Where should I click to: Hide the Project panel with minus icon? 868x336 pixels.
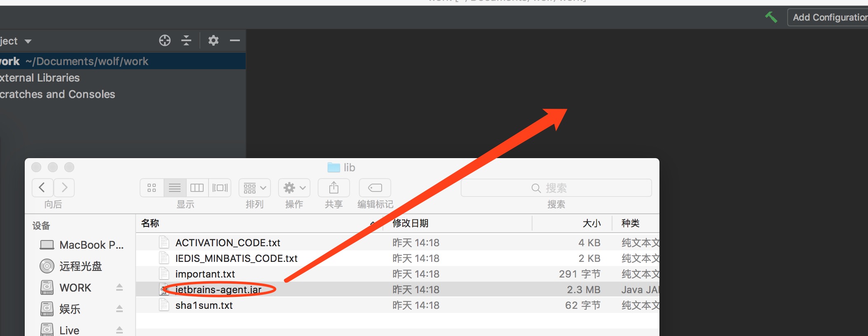coord(235,40)
